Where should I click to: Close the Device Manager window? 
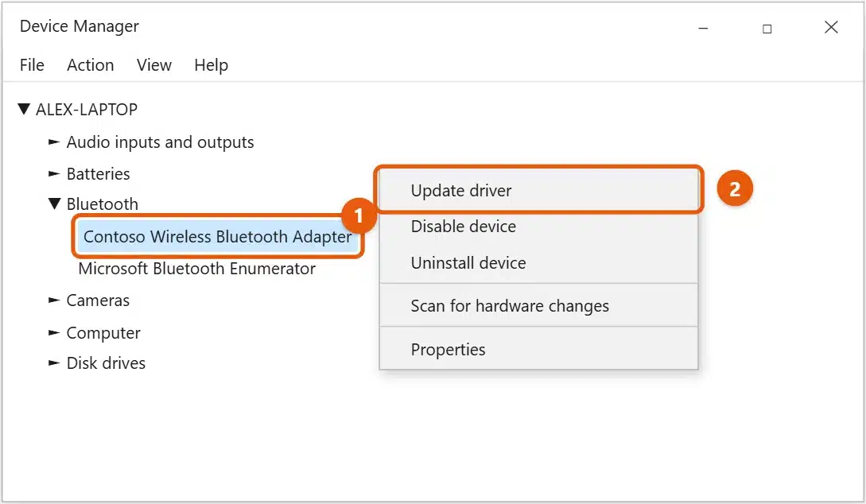coord(831,27)
